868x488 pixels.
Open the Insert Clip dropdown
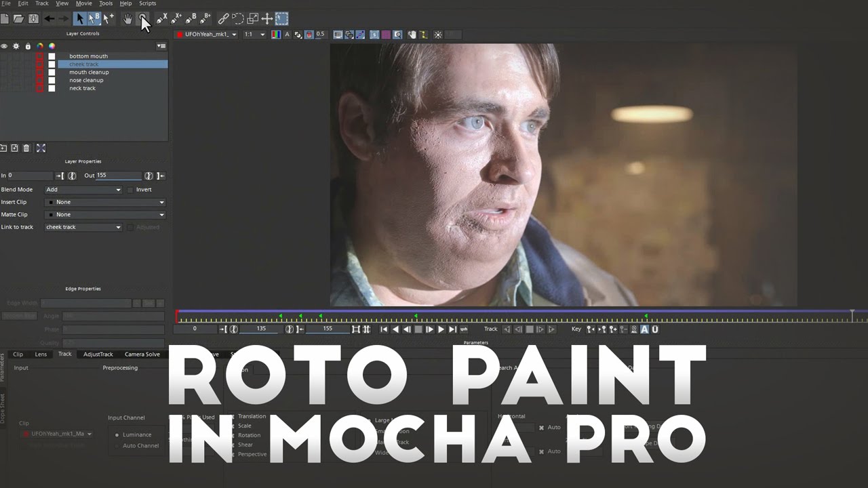tap(105, 202)
